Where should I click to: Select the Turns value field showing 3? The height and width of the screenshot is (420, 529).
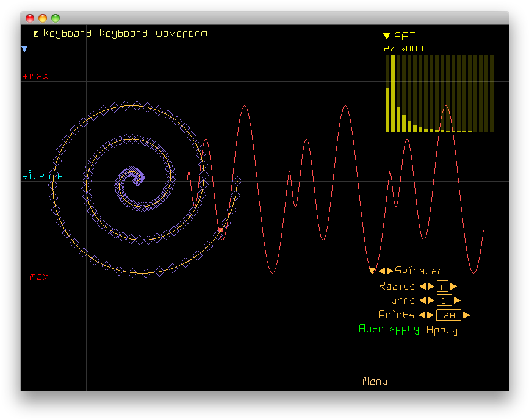pyautogui.click(x=444, y=301)
